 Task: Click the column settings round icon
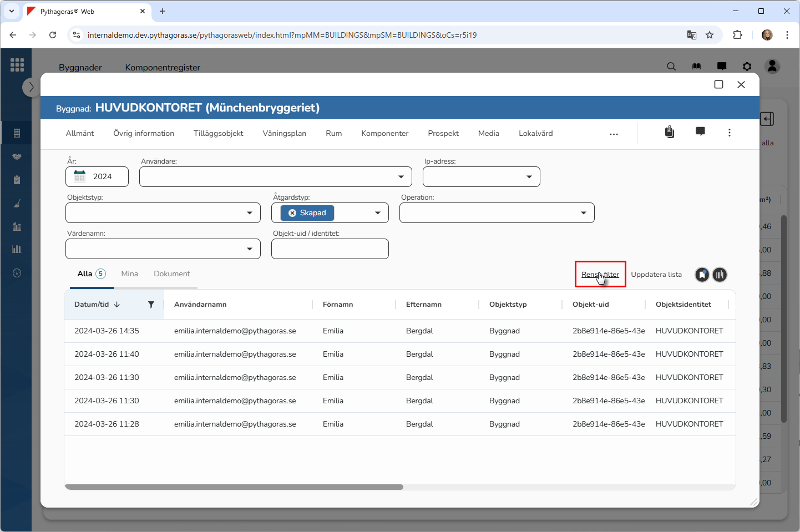point(720,275)
